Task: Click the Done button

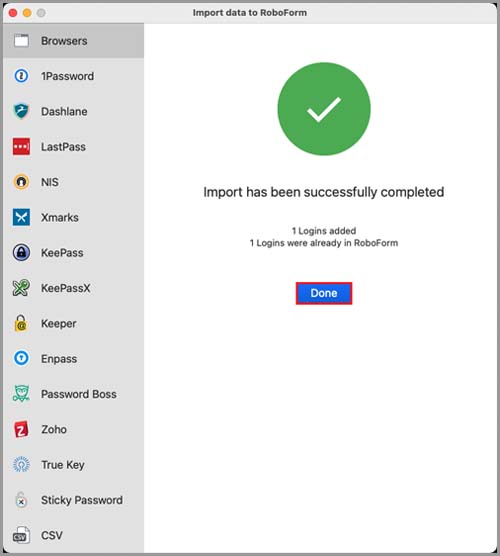Action: (x=324, y=293)
